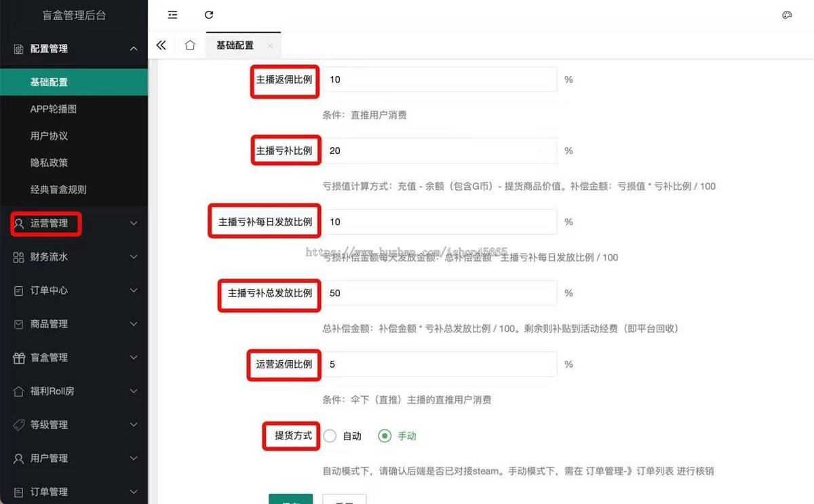Click the double-left arrow tabs icon

(161, 45)
